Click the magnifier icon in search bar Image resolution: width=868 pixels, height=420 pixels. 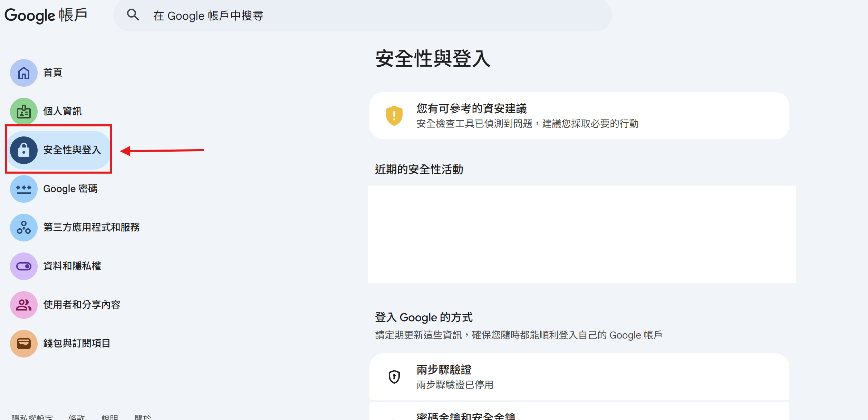click(x=133, y=15)
